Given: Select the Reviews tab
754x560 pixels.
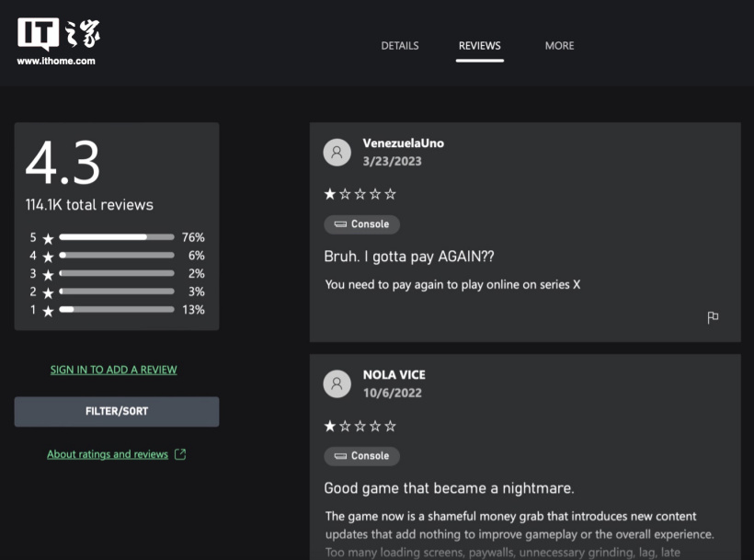Looking at the screenshot, I should coord(479,46).
